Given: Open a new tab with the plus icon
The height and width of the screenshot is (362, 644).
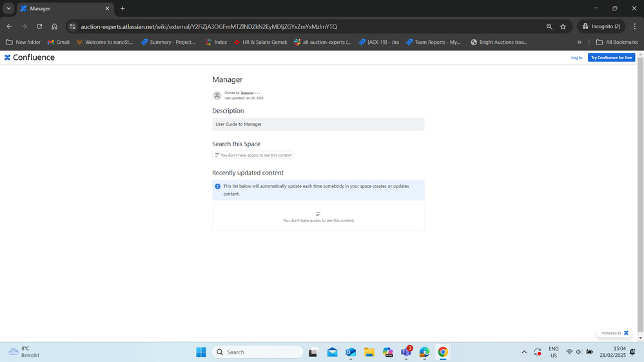Looking at the screenshot, I should click(122, 8).
